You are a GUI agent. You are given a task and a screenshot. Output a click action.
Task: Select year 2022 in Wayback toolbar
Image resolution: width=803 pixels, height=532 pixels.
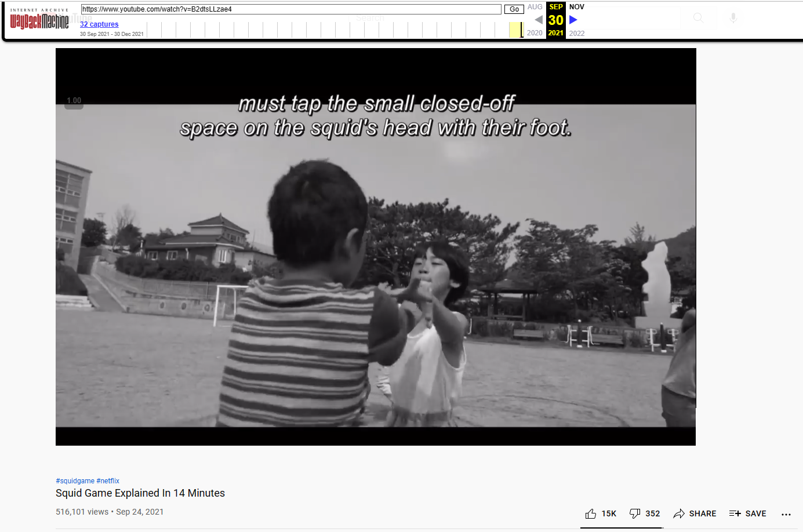click(x=577, y=33)
